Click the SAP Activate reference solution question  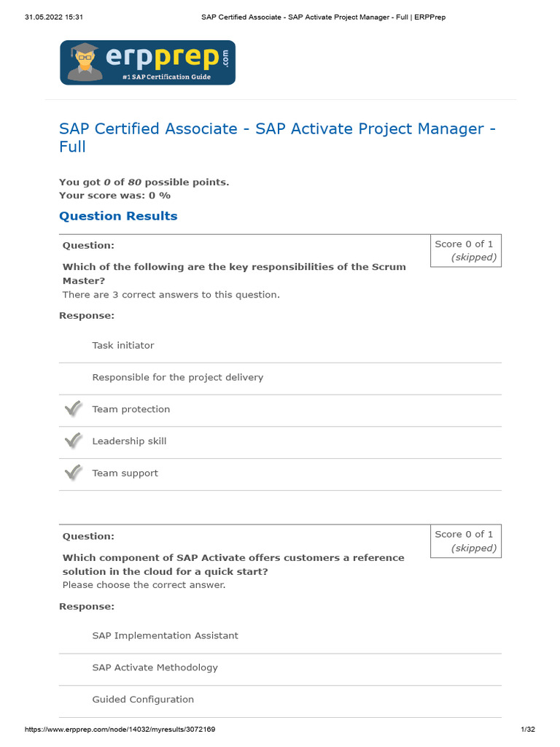click(233, 565)
